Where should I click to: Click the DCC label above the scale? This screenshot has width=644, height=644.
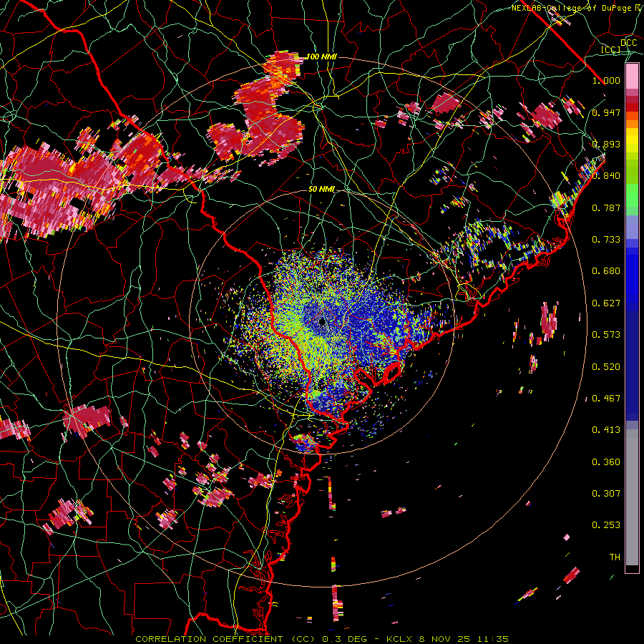(x=628, y=43)
